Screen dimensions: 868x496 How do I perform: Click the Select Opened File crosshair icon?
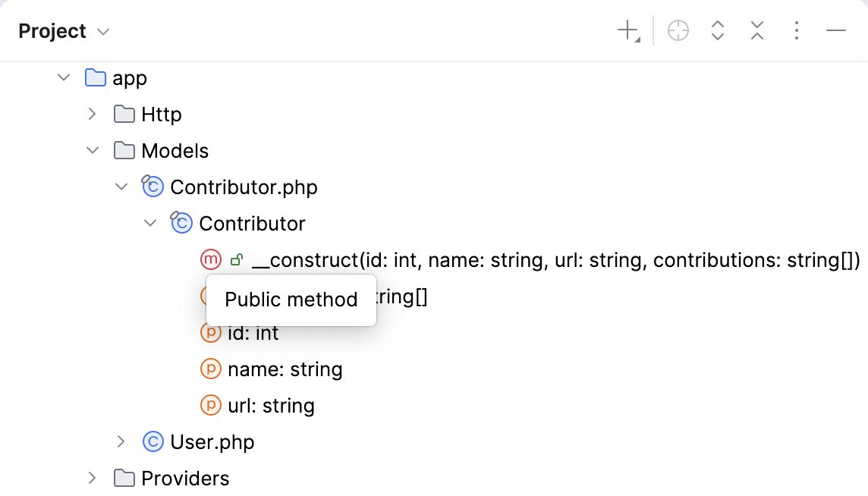click(x=678, y=30)
